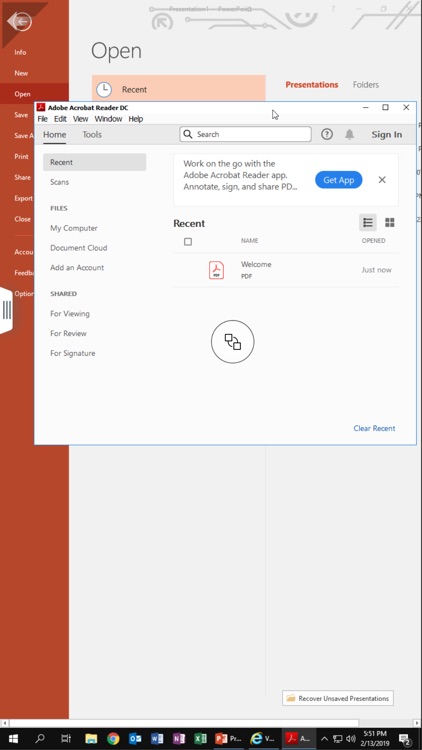422x750 pixels.
Task: Select Info in PowerPoint backstage menu
Action: [20, 52]
